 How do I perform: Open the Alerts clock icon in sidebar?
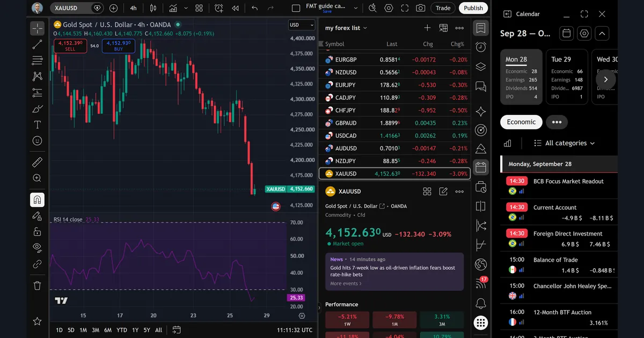click(481, 47)
